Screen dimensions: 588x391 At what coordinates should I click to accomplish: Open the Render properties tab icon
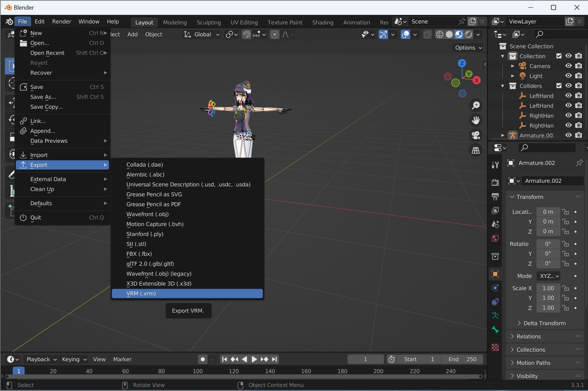coord(495,182)
